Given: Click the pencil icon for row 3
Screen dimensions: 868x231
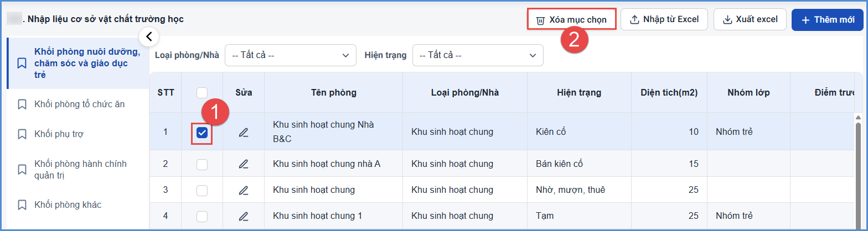Looking at the screenshot, I should [244, 190].
